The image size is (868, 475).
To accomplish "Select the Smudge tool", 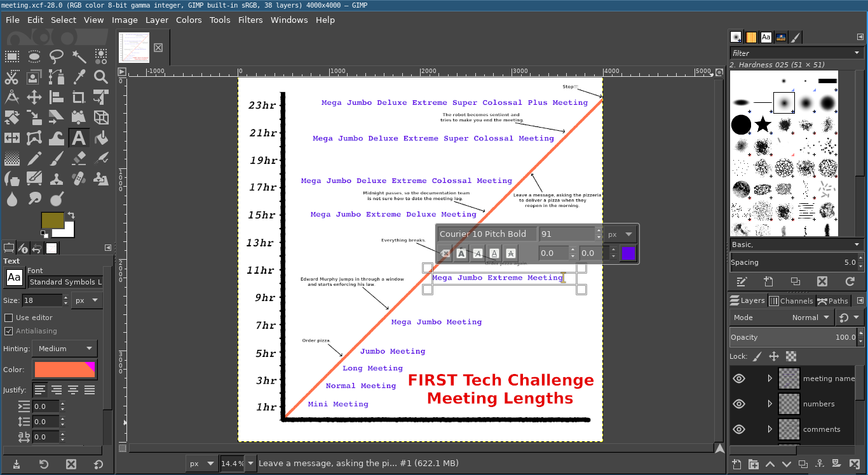I will 34,198.
